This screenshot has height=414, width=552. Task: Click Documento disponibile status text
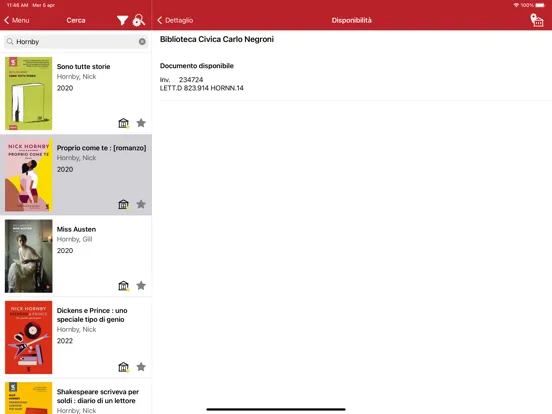(197, 66)
